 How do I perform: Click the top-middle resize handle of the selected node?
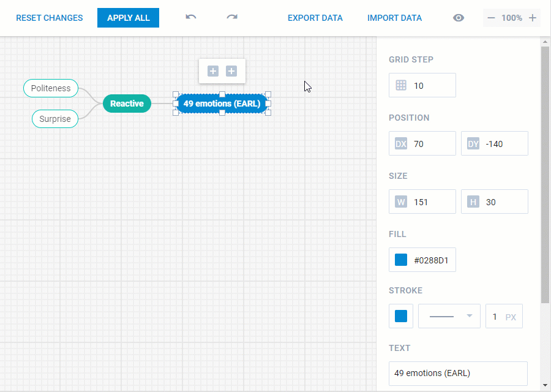click(x=222, y=94)
